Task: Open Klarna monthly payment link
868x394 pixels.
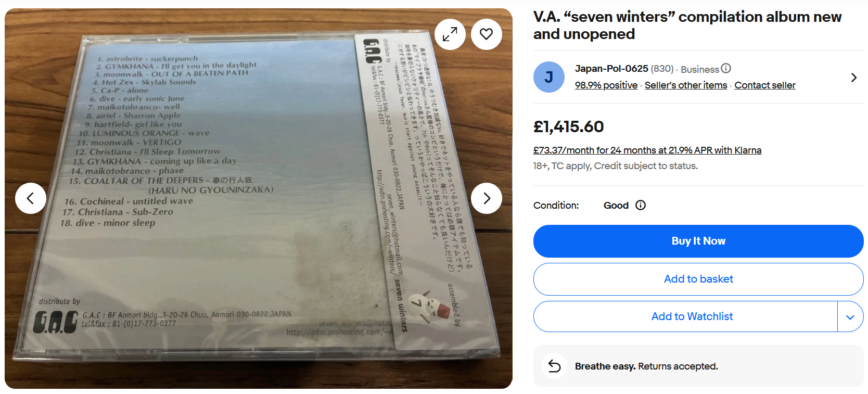Action: coord(647,150)
